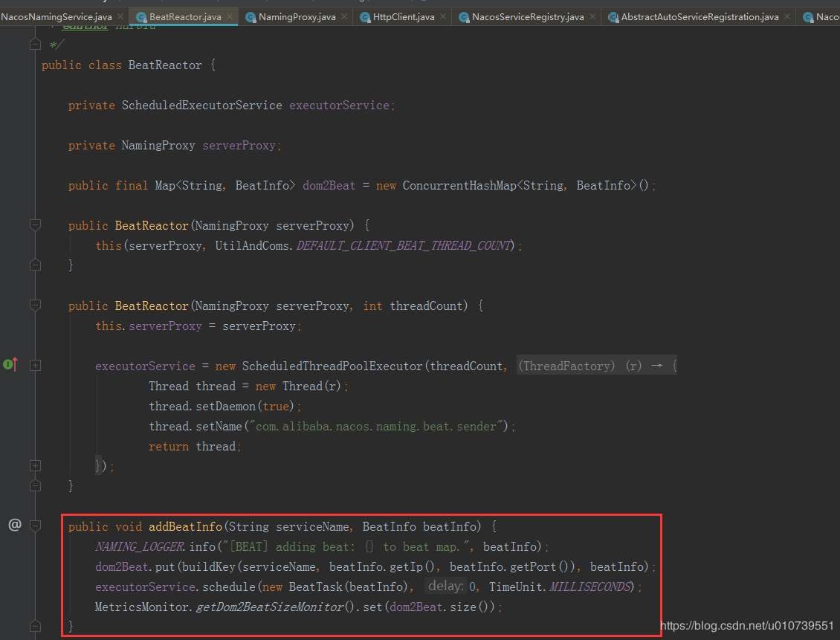The image size is (840, 640).
Task: Close the NamingProxy.java tab
Action: coord(344,16)
